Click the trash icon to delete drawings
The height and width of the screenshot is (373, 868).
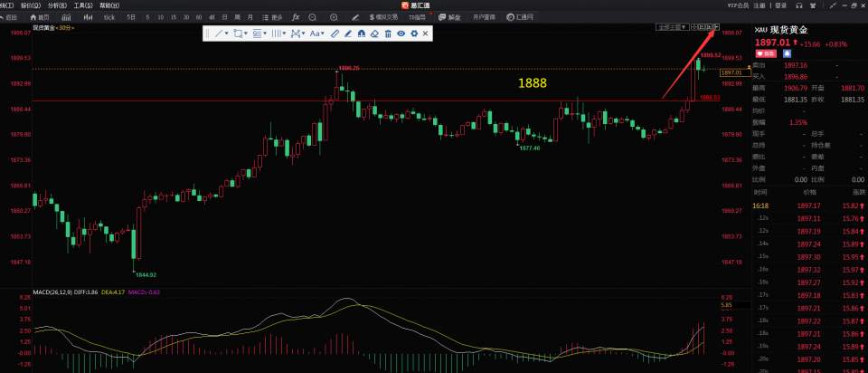388,33
